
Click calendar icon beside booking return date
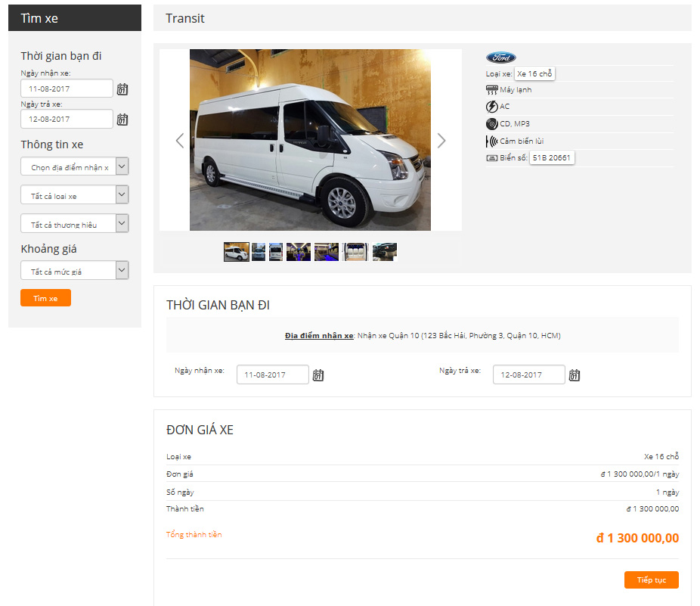pyautogui.click(x=575, y=375)
